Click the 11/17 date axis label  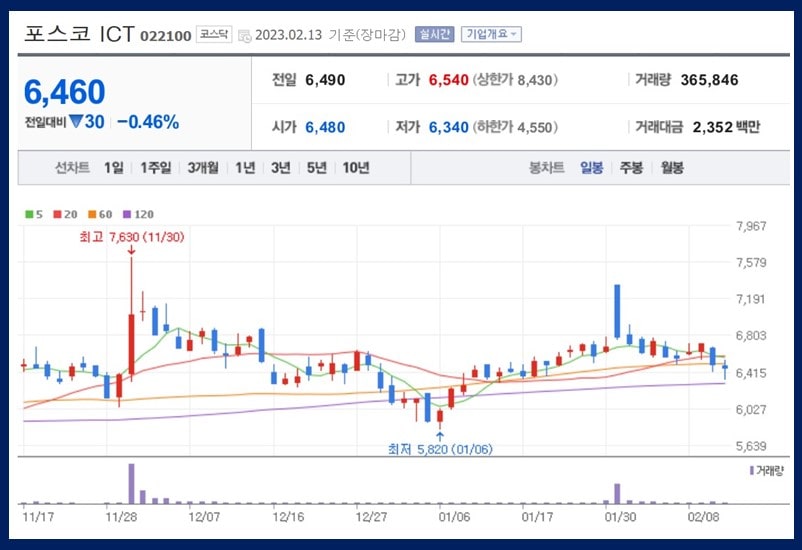38,517
